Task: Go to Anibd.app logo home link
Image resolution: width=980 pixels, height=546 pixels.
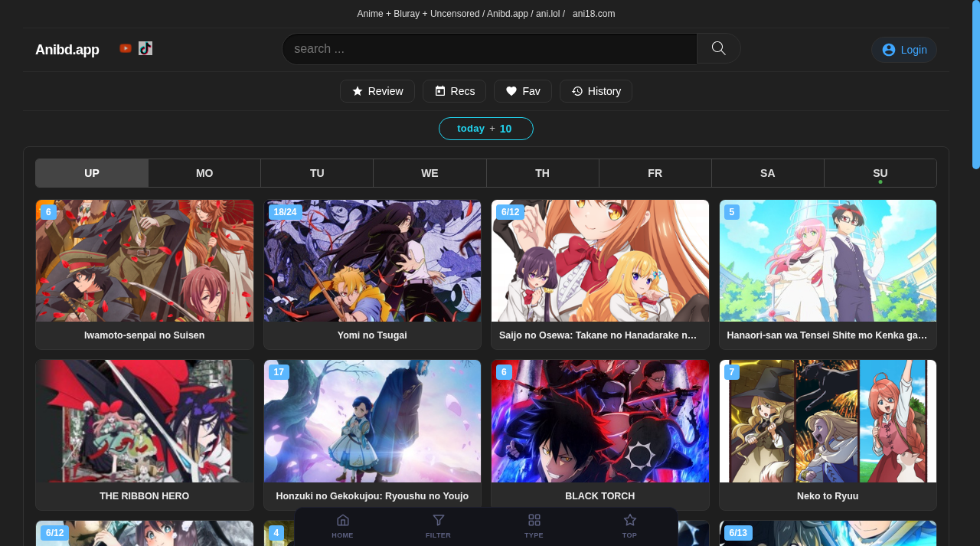Action: [67, 50]
